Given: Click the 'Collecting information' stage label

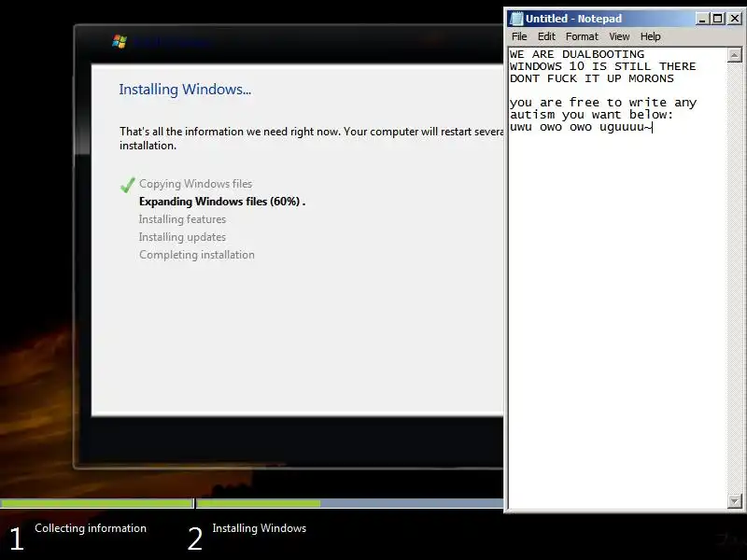Looking at the screenshot, I should (x=91, y=528).
